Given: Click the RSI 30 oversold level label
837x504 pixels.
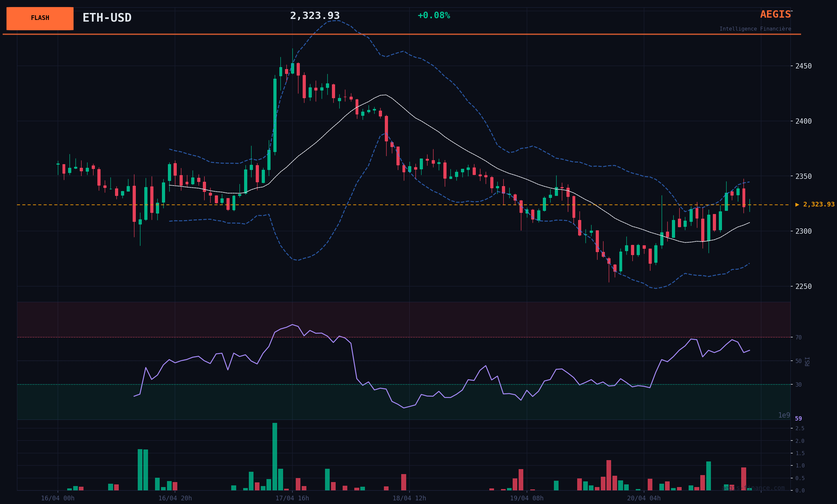Looking at the screenshot, I should (798, 385).
